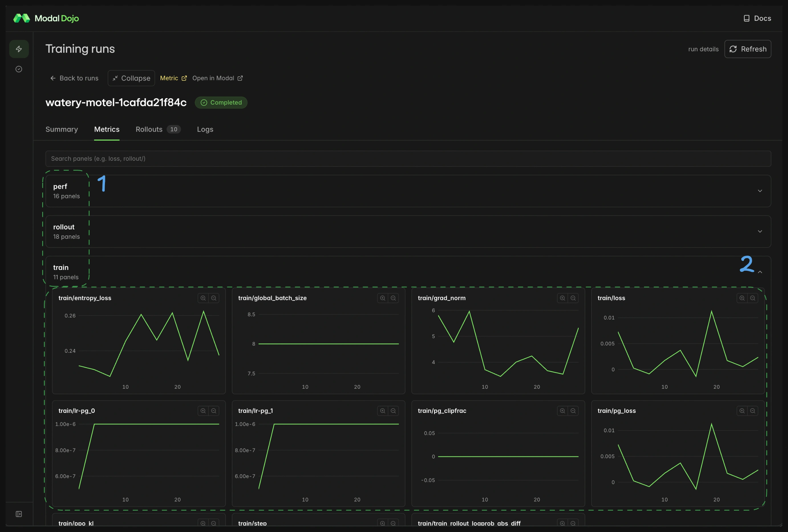This screenshot has height=532, width=788.
Task: Zoom in on train/loss chart
Action: click(742, 298)
